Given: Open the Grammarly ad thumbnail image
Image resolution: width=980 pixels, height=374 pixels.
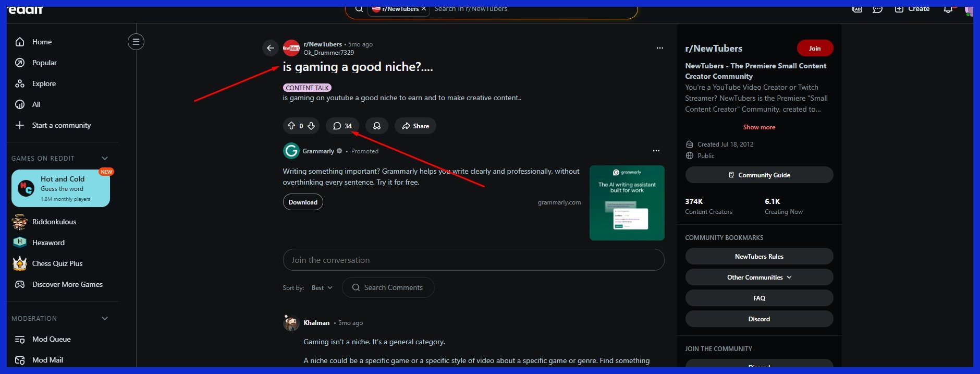Looking at the screenshot, I should 627,203.
